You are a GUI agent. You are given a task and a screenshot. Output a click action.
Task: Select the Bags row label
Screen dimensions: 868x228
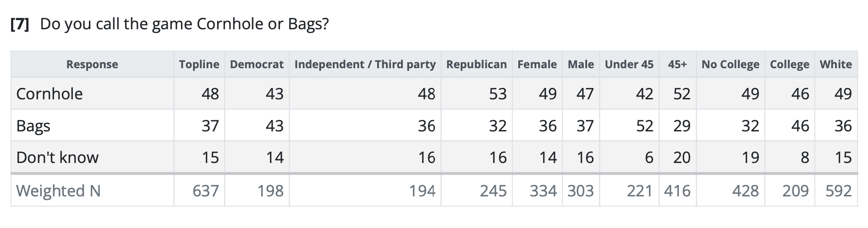coord(33,126)
